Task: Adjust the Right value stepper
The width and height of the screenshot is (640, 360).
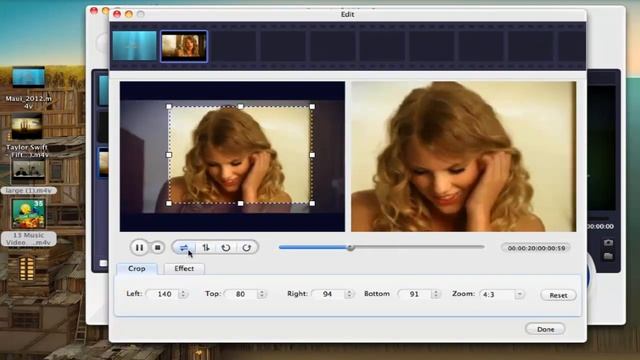Action: pos(349,294)
